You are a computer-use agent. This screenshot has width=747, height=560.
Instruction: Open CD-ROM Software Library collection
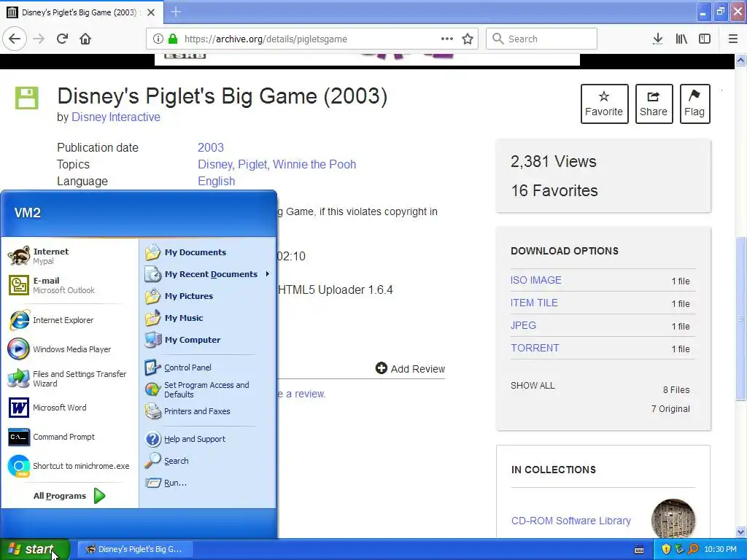click(570, 521)
